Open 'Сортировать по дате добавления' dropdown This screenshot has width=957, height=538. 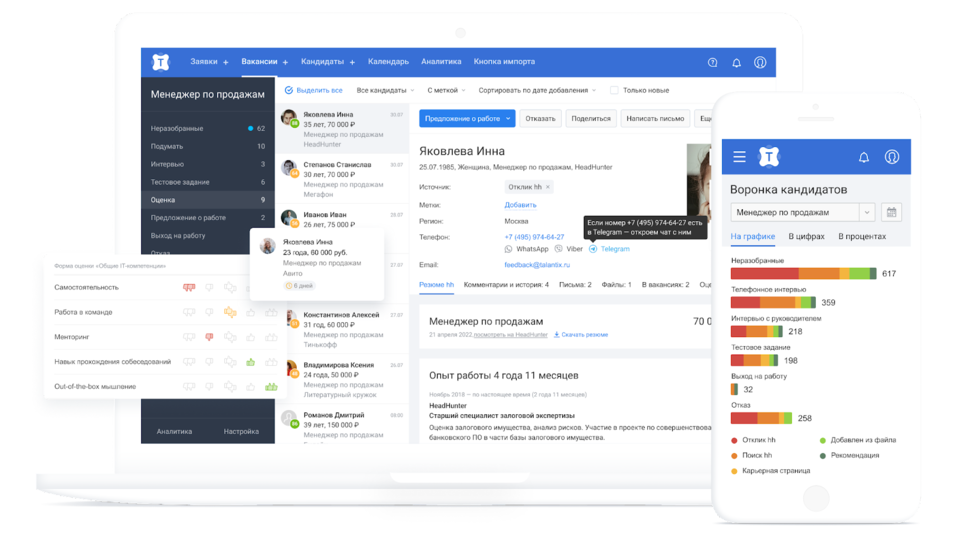click(x=537, y=90)
